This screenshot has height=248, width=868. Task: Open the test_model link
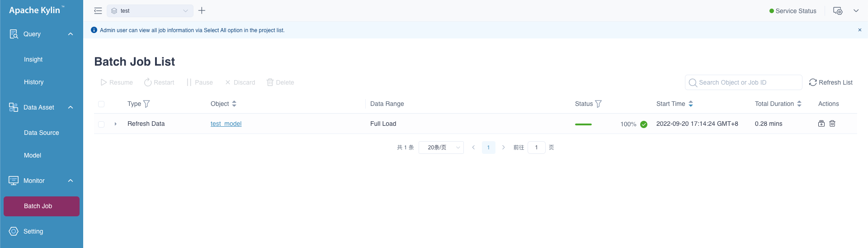[226, 124]
